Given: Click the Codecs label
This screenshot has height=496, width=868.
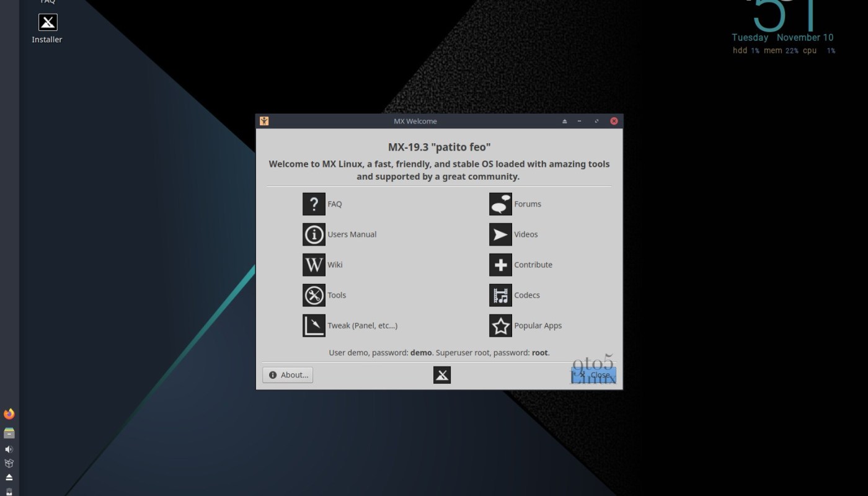Looking at the screenshot, I should pos(527,295).
